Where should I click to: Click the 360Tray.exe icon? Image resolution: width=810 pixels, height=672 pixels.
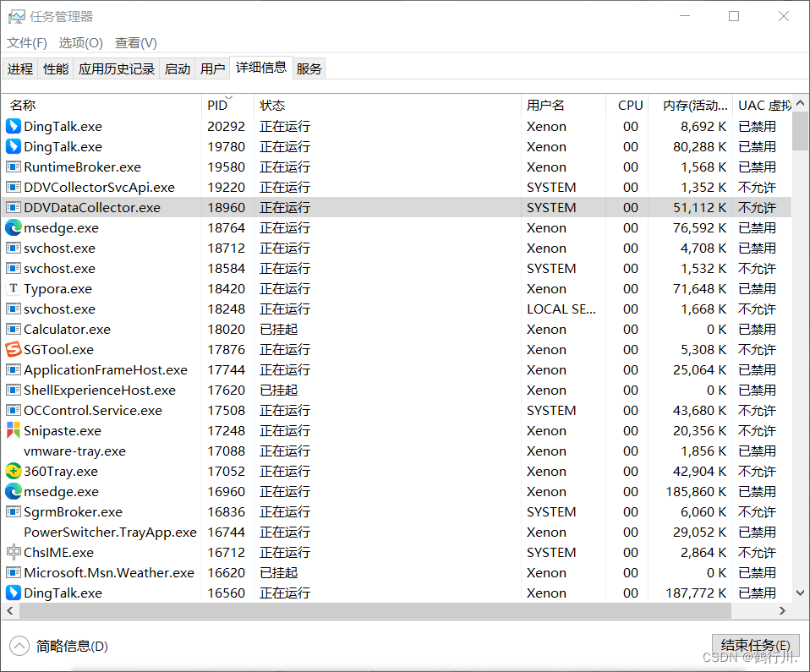click(x=14, y=471)
